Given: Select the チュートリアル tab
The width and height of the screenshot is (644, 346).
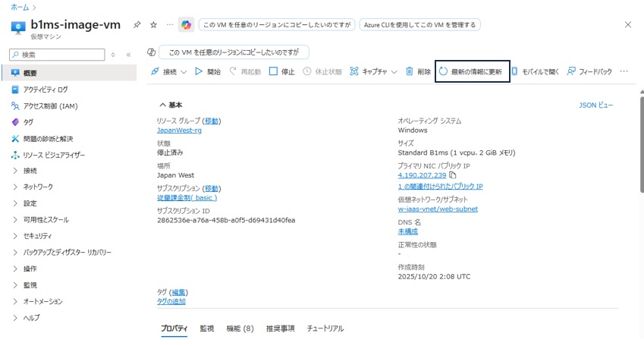Looking at the screenshot, I should point(325,329).
